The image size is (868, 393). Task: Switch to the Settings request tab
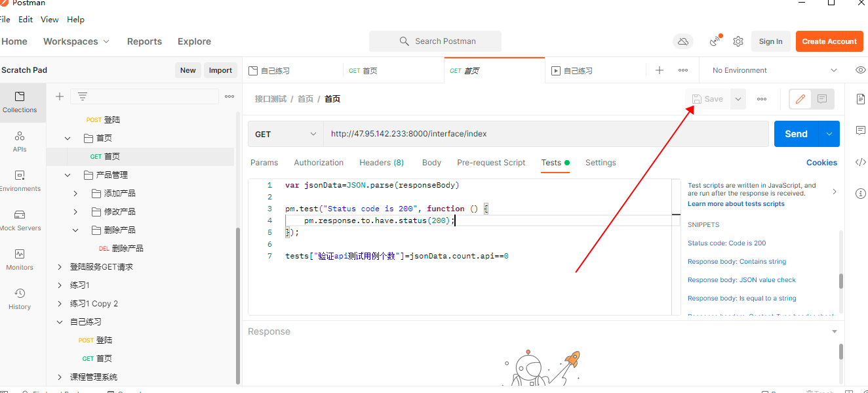601,163
